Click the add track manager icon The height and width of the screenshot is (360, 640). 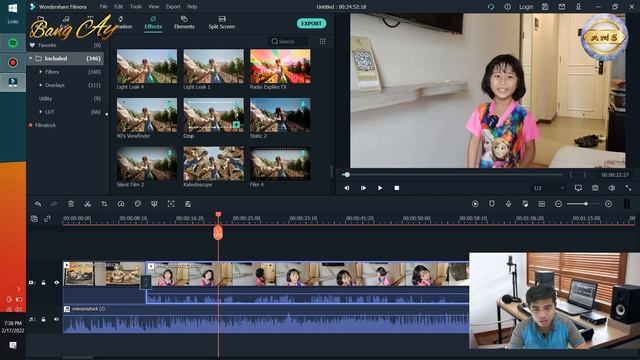tap(34, 219)
